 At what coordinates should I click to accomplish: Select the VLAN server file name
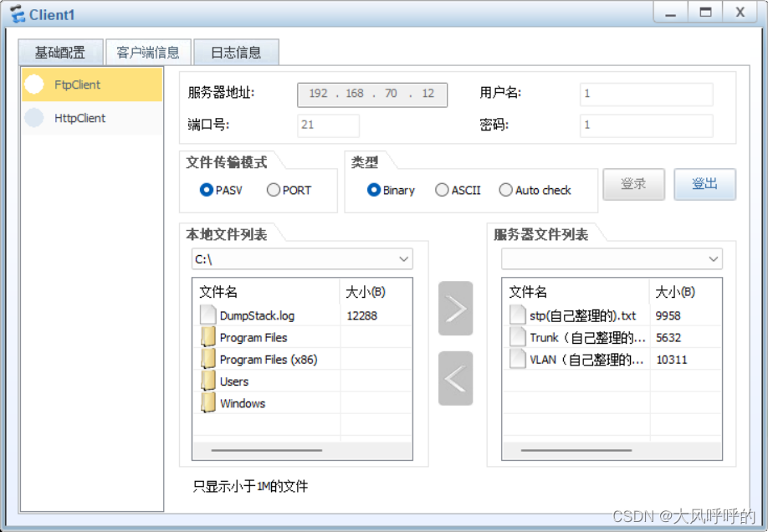586,360
